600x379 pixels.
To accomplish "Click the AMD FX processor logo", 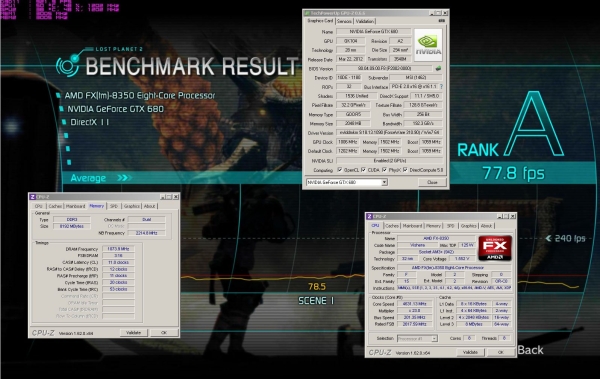I will (x=495, y=248).
